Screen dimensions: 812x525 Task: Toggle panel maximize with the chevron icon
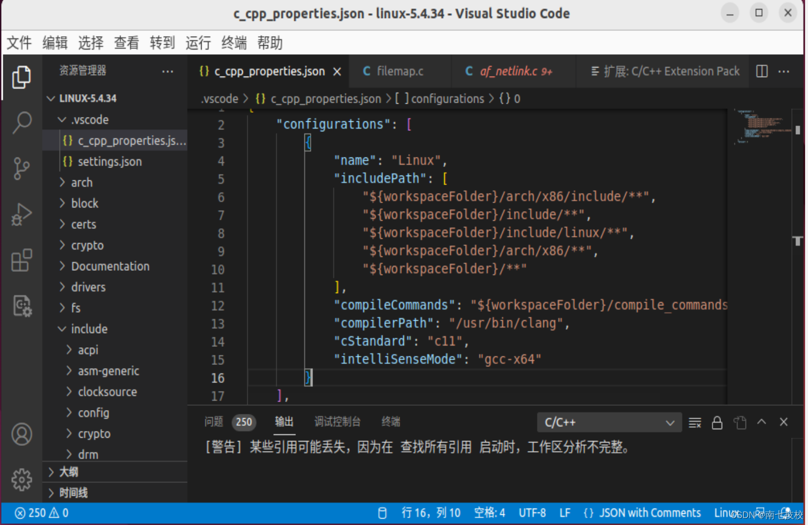(761, 422)
